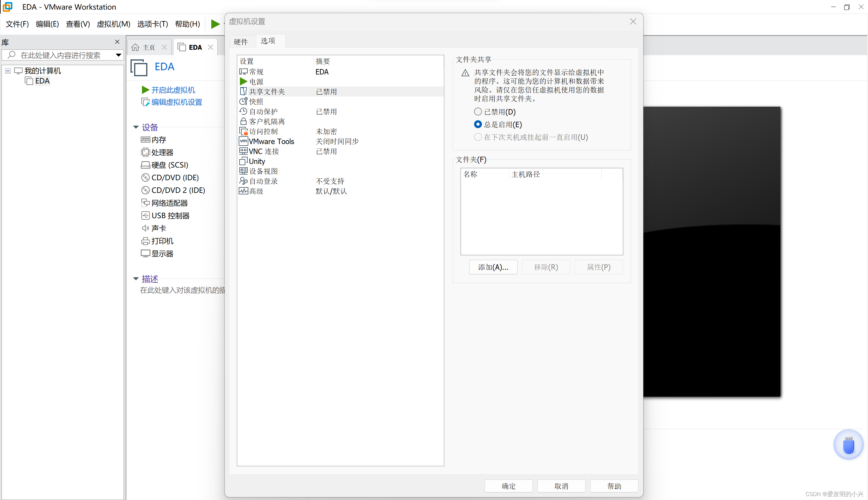
Task: Click the 显示器 display monitor icon
Action: tap(145, 253)
